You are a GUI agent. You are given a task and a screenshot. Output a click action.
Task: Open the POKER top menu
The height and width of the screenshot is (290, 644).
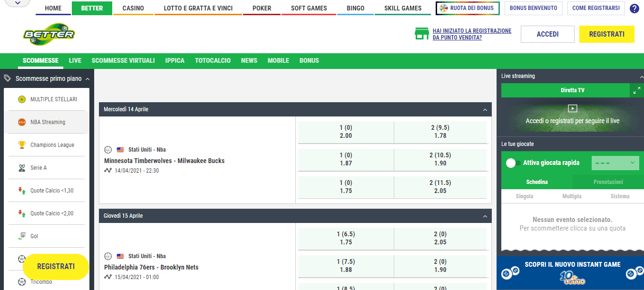point(262,8)
